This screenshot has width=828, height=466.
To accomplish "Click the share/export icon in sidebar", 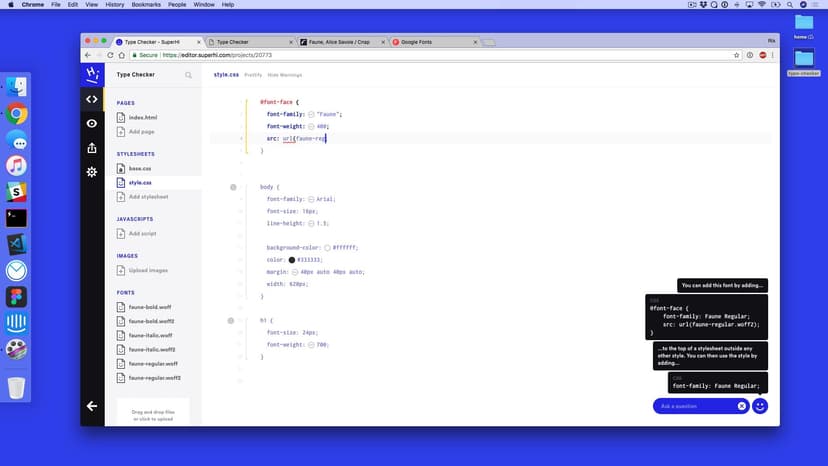I will 92,148.
